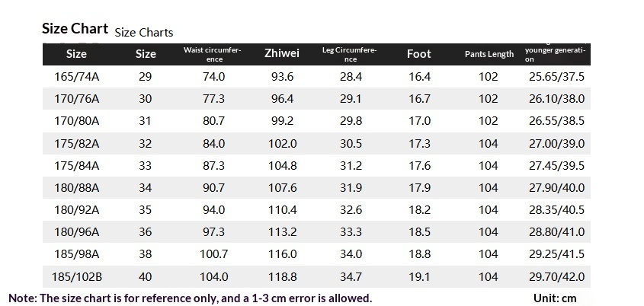Click the 170/80A size cell

tap(76, 121)
